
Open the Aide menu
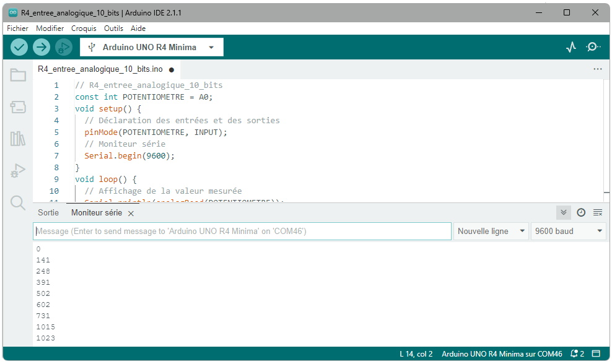pyautogui.click(x=138, y=28)
